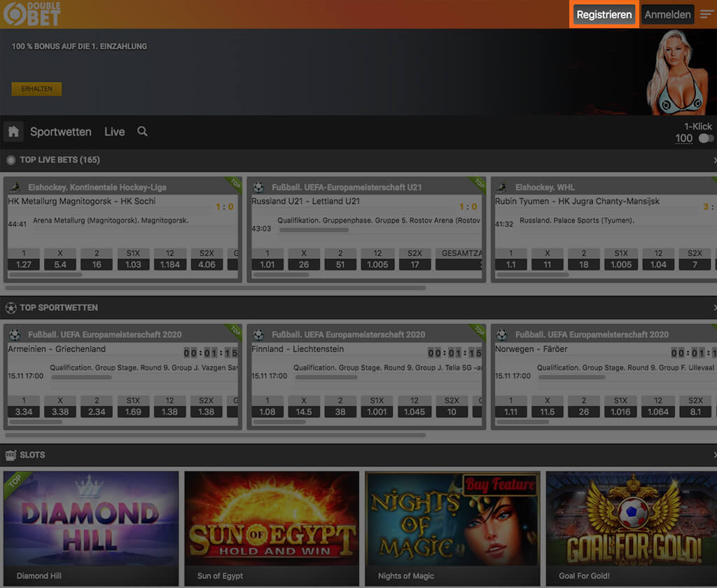Image resolution: width=717 pixels, height=588 pixels.
Task: Select odds 1.27 for HK Metallurg Magnitogorsk
Action: pyautogui.click(x=24, y=265)
